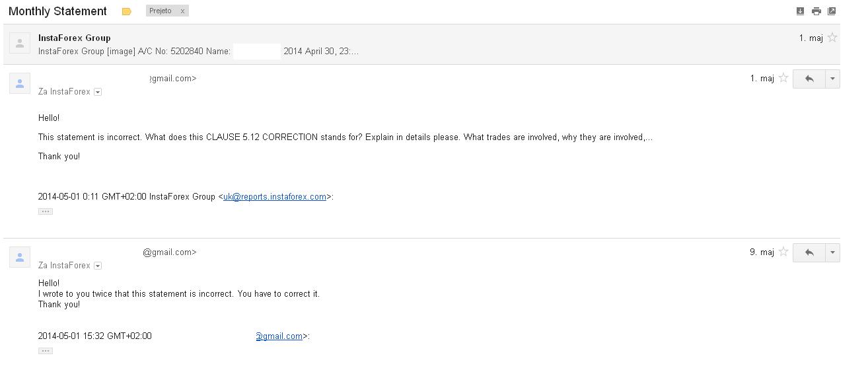Screen dimensions: 868x376
Task: Reply to the 1. maj message
Action: click(809, 79)
